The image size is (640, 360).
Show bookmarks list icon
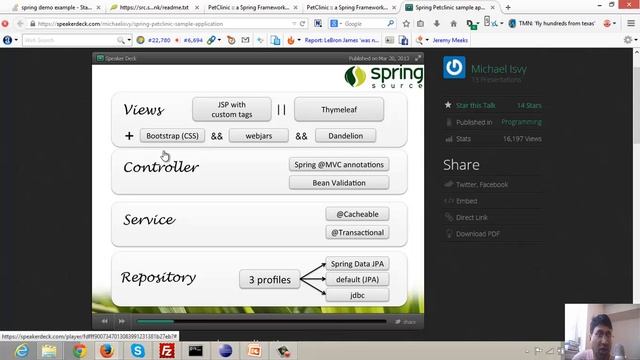pos(420,24)
